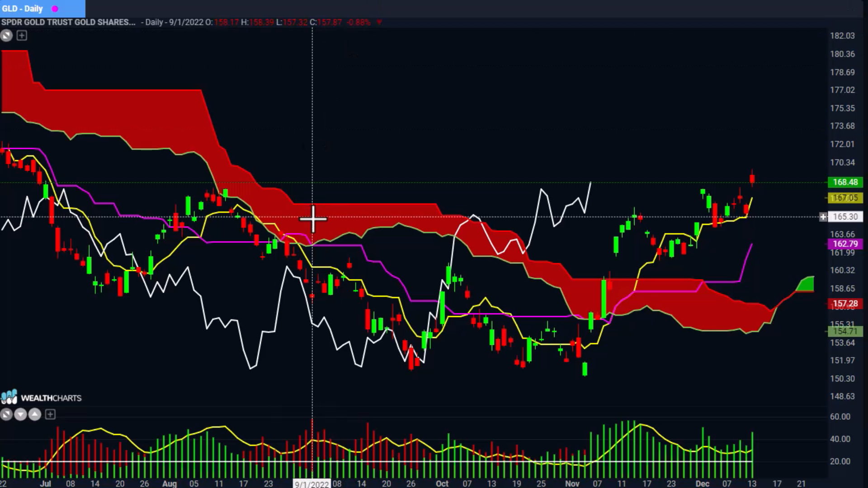Click the green future cloud segment at the far right
Viewport: 868px width, 488px height.
pyautogui.click(x=806, y=284)
